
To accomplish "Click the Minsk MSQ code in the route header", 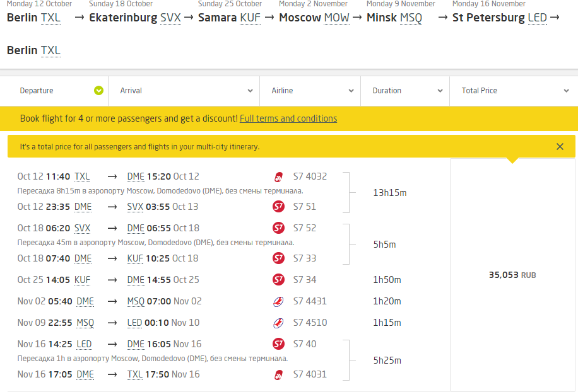I will pyautogui.click(x=411, y=18).
